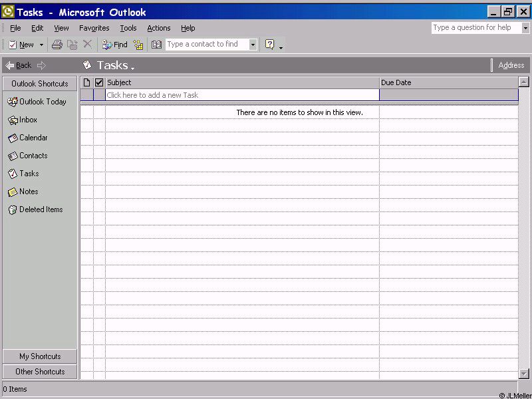Viewport: 532px width, 399px height.
Task: Click the Outlook title bar icon
Action: pos(8,11)
